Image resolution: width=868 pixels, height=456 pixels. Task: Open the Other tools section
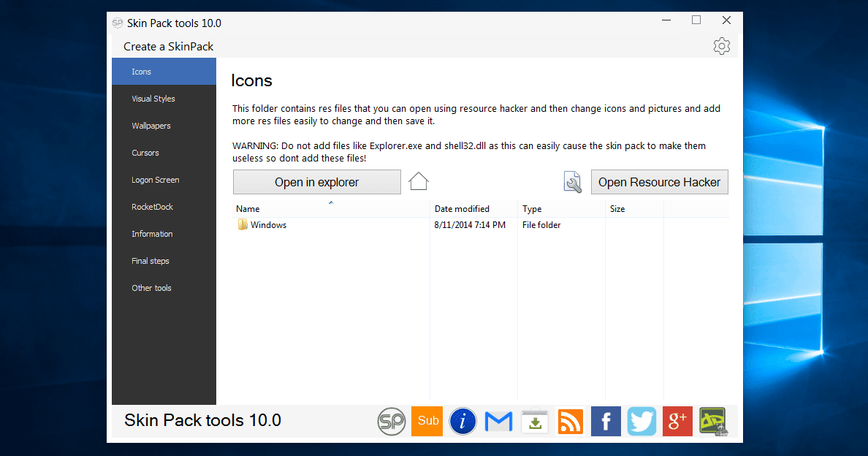coord(164,288)
